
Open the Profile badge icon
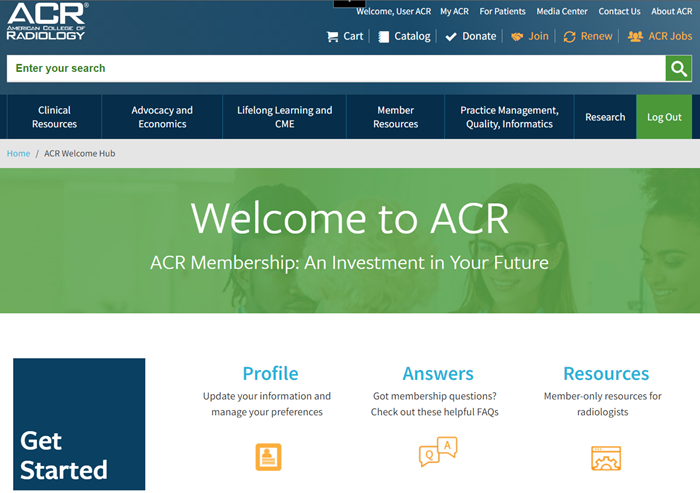(269, 456)
